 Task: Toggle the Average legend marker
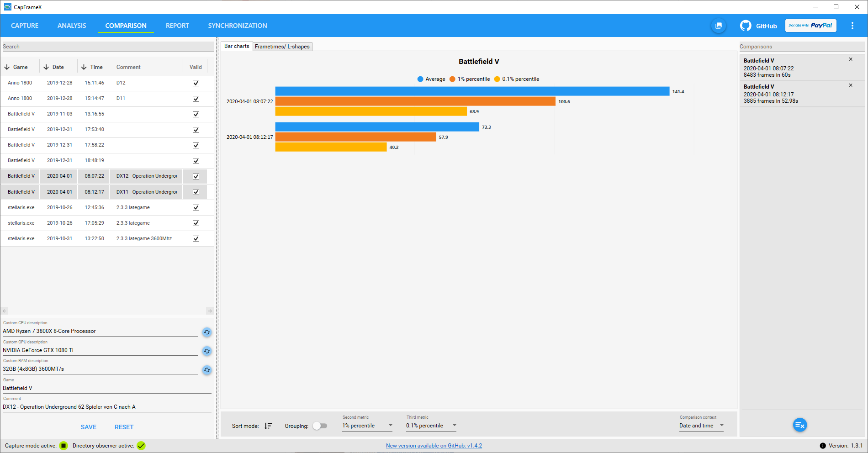coord(420,79)
